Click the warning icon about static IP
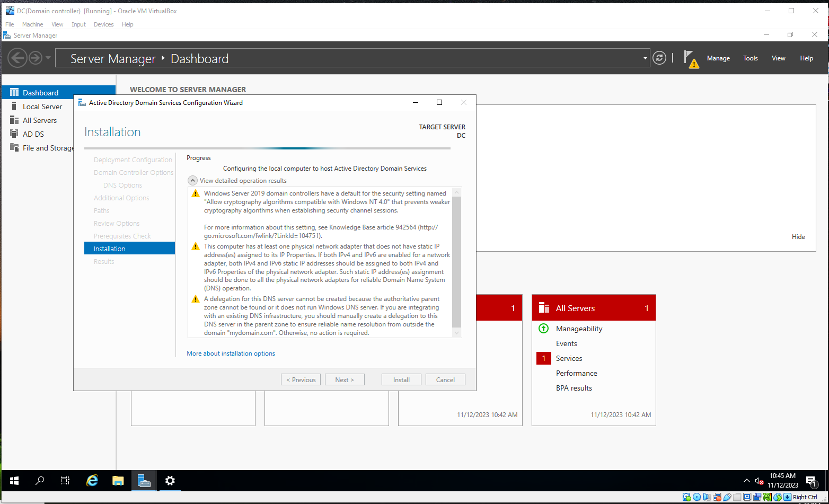Screen dimensions: 829x504 (196, 246)
